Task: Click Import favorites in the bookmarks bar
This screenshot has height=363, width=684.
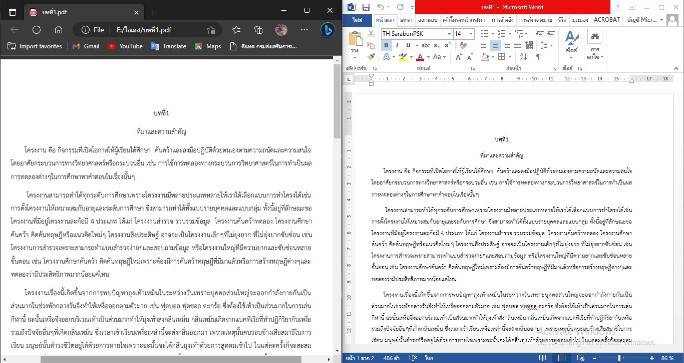Action: (x=34, y=46)
